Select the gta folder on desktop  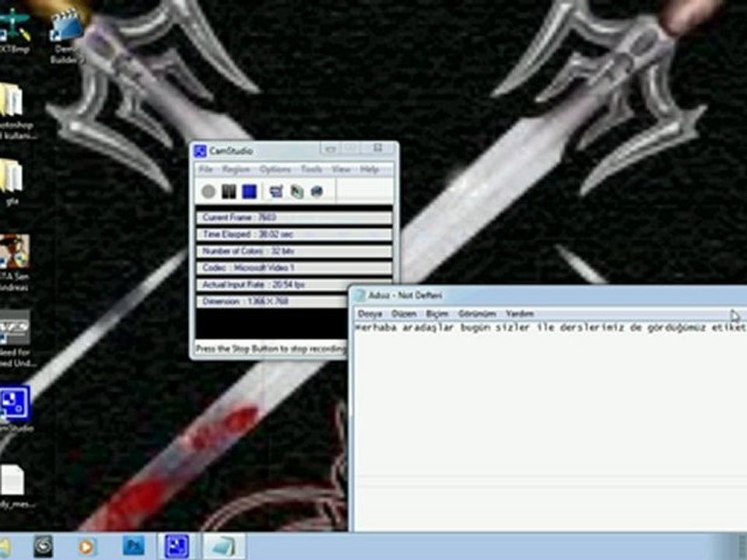click(12, 182)
